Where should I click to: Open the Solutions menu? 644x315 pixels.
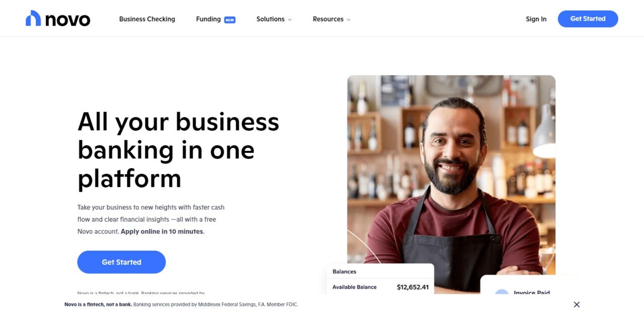pos(274,19)
